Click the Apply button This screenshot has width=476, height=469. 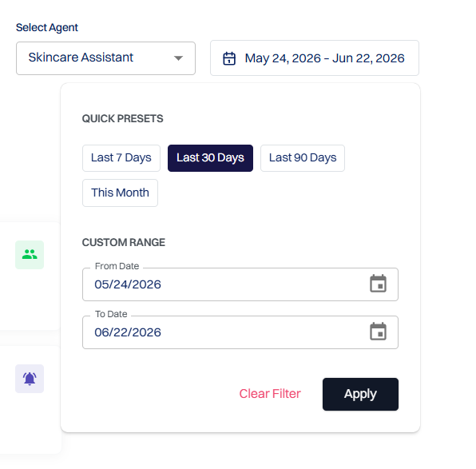click(360, 394)
